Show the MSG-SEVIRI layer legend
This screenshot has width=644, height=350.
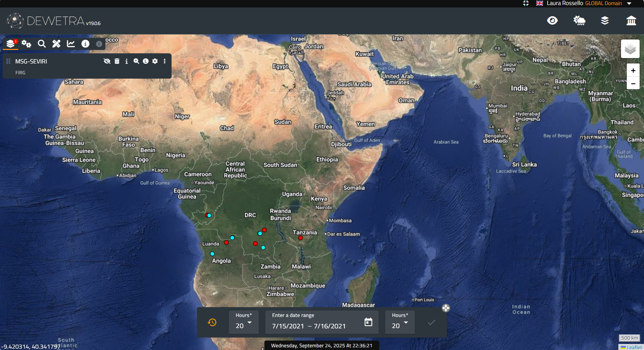(146, 61)
